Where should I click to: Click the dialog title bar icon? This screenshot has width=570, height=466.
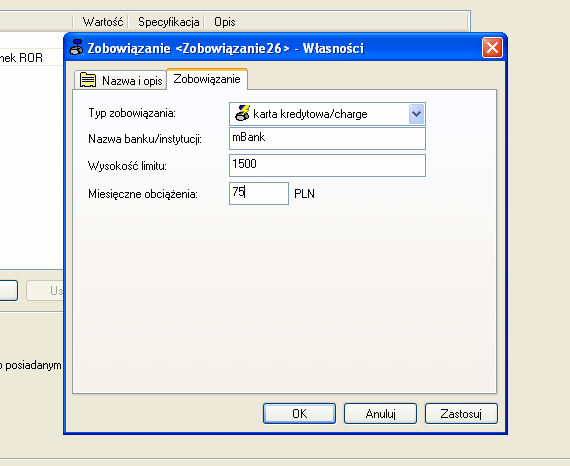(76, 48)
